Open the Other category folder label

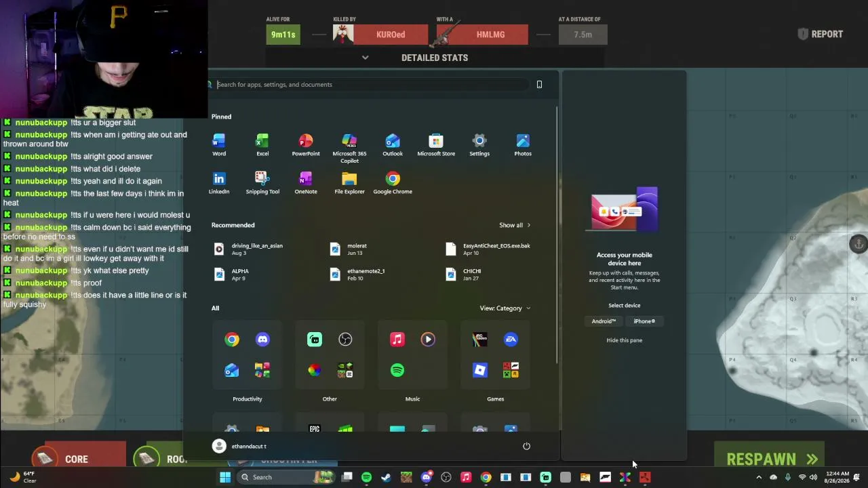click(330, 399)
